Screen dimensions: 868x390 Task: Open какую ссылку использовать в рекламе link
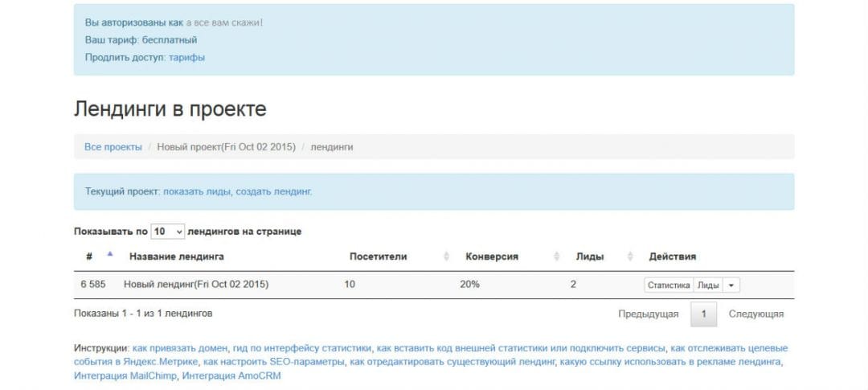671,363
